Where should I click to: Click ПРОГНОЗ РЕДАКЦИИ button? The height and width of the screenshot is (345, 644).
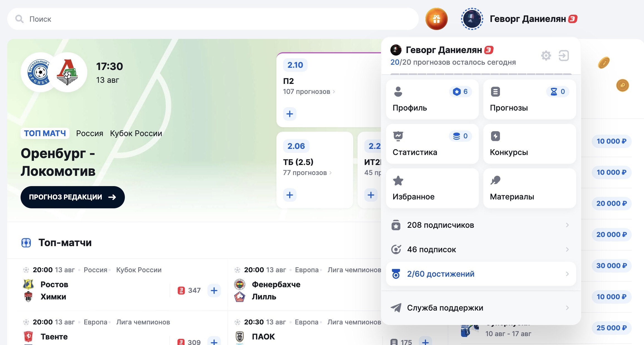(73, 197)
